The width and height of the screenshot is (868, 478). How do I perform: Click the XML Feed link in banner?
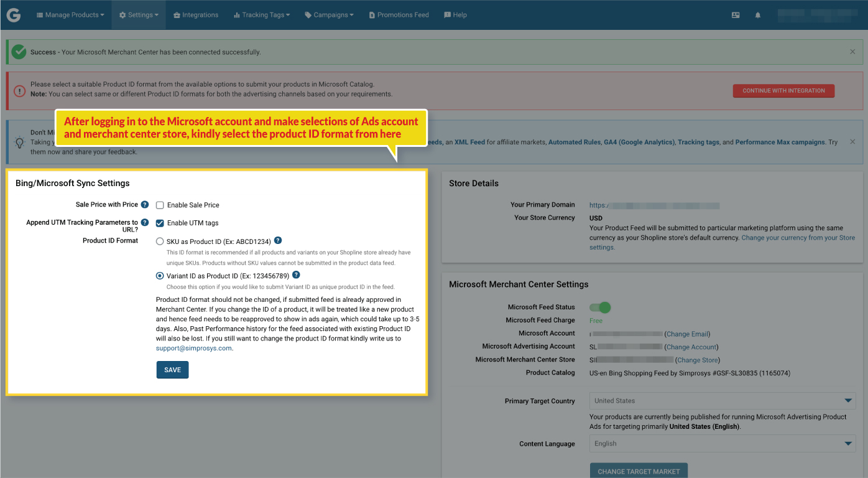click(469, 143)
